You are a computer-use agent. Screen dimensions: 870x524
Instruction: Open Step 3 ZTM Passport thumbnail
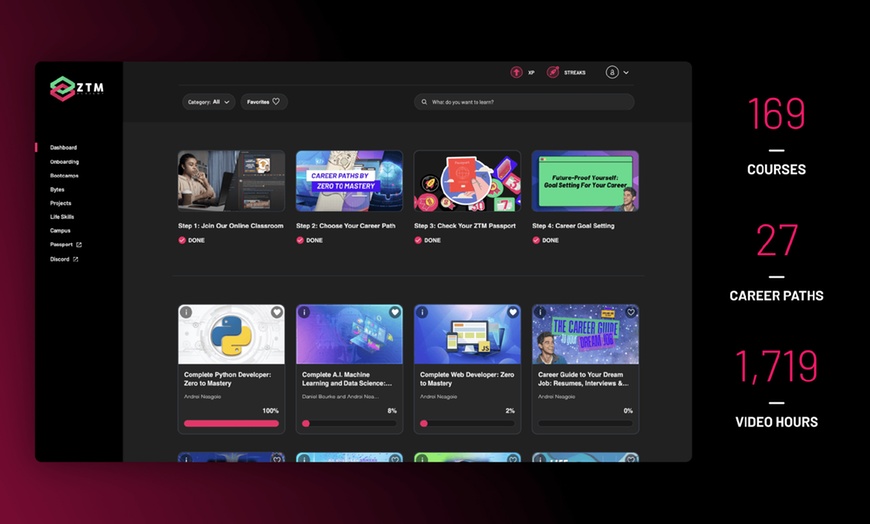(467, 181)
